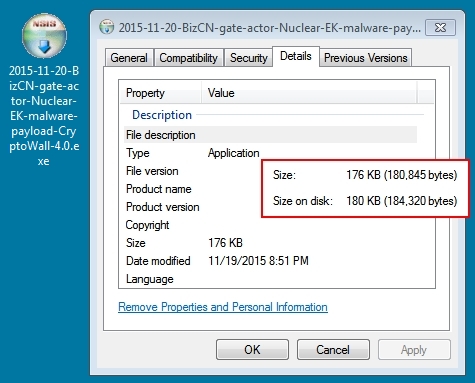Close the properties dialog window
The image size is (475, 383).
[440, 27]
